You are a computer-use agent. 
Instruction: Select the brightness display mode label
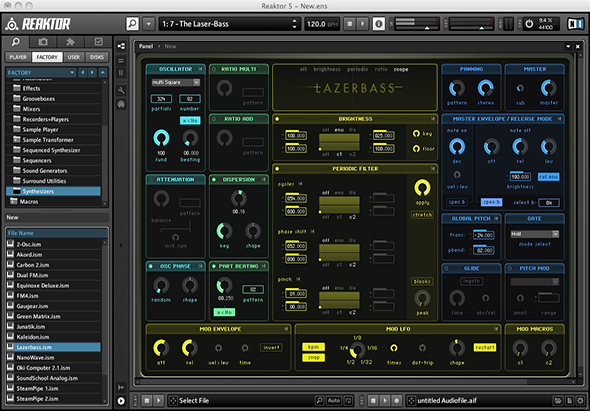[x=327, y=69]
